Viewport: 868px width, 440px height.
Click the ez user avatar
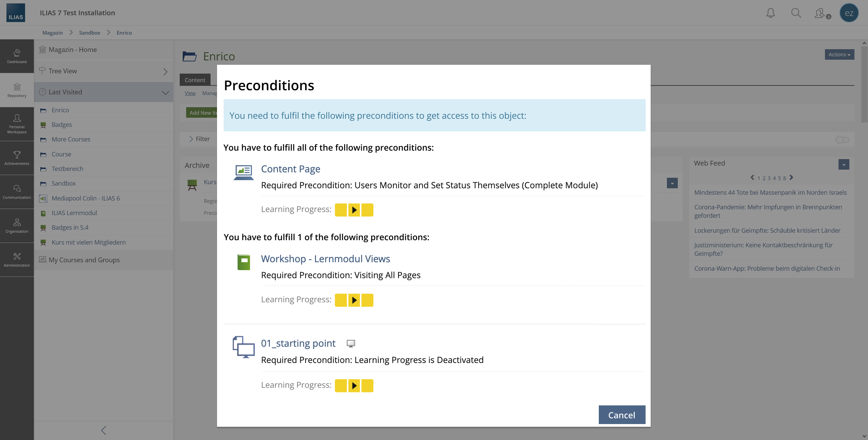click(x=849, y=13)
